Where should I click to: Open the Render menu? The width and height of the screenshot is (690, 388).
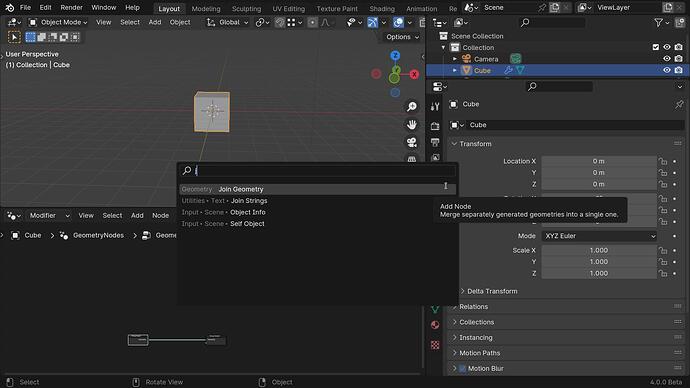71,7
